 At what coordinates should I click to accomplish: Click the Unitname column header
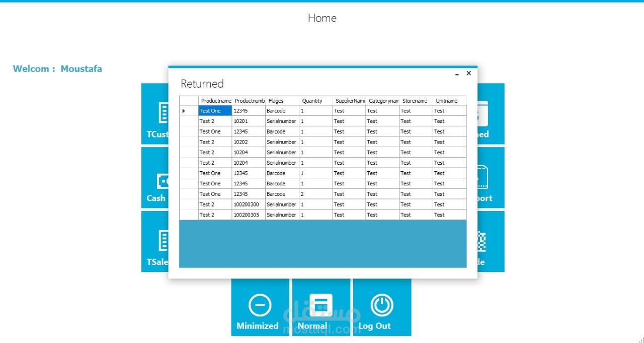449,101
